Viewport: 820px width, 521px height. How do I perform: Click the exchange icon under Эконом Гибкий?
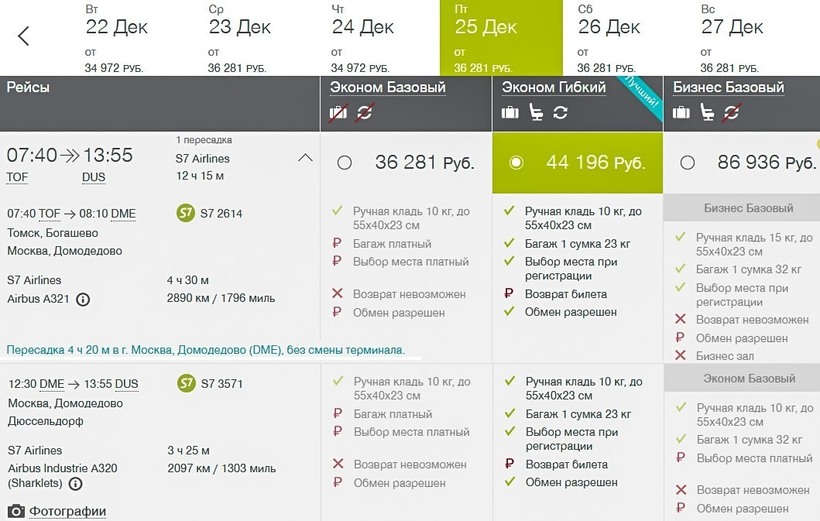(x=560, y=112)
